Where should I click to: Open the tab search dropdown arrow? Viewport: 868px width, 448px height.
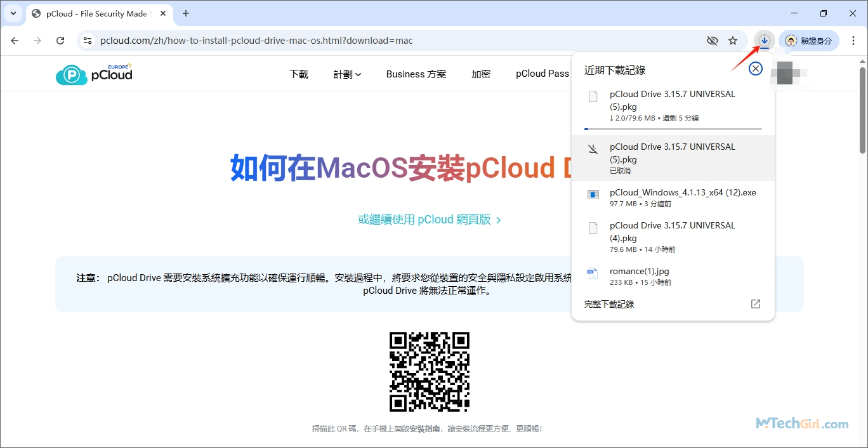(x=13, y=13)
